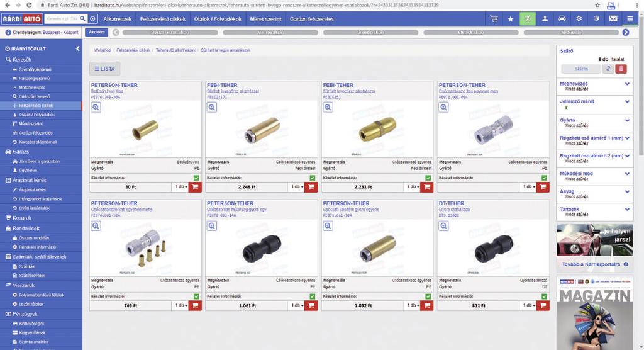The height and width of the screenshot is (350, 644).
Task: Collapse the Irányítópult sidebar with chevron
Action: [77, 48]
